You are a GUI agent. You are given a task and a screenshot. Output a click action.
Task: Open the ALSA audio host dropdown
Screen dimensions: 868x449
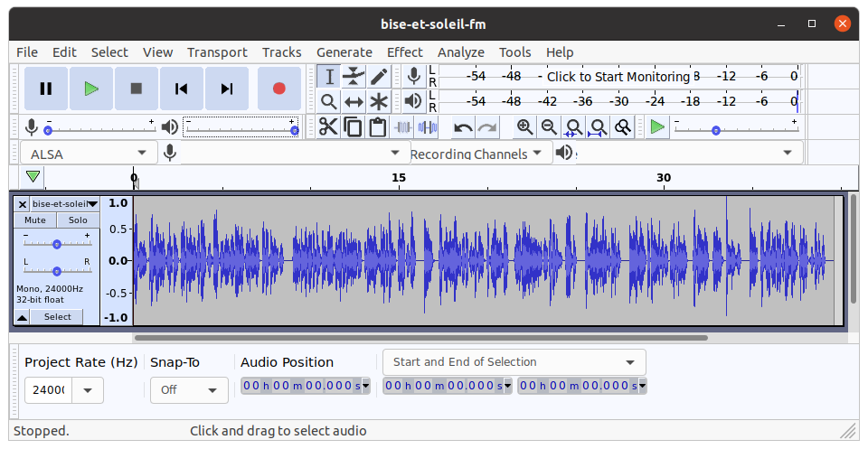(89, 154)
